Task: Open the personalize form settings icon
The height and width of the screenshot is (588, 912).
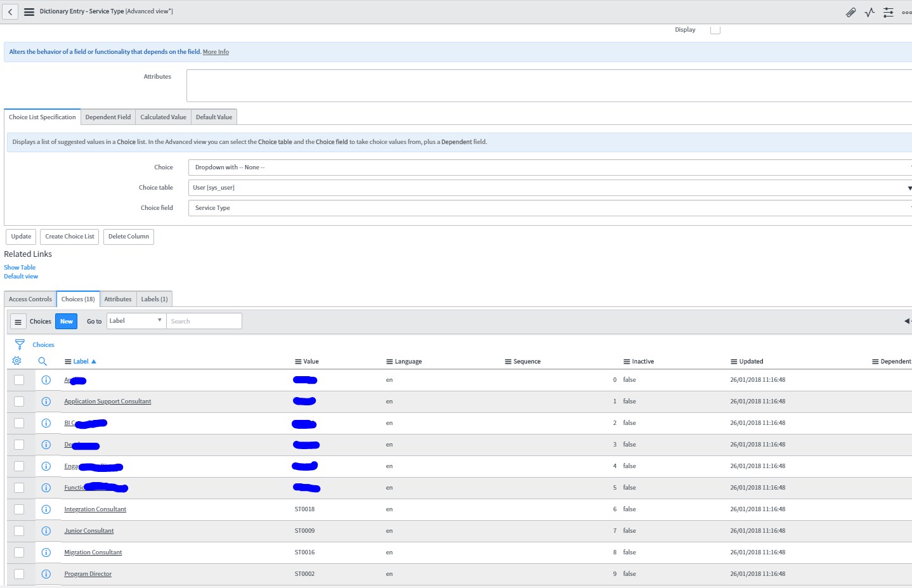Action: coord(889,12)
